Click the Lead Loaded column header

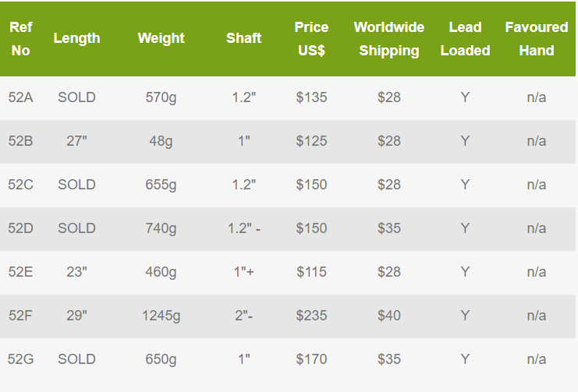(465, 39)
